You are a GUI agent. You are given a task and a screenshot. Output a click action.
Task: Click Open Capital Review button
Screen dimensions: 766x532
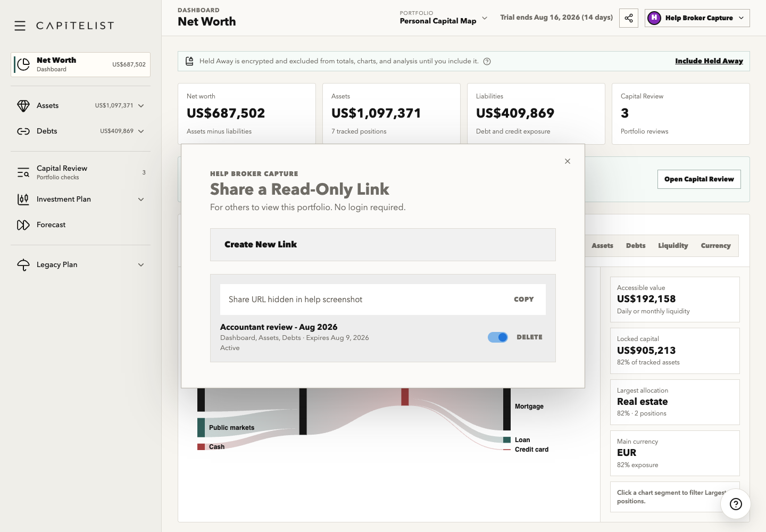tap(699, 179)
